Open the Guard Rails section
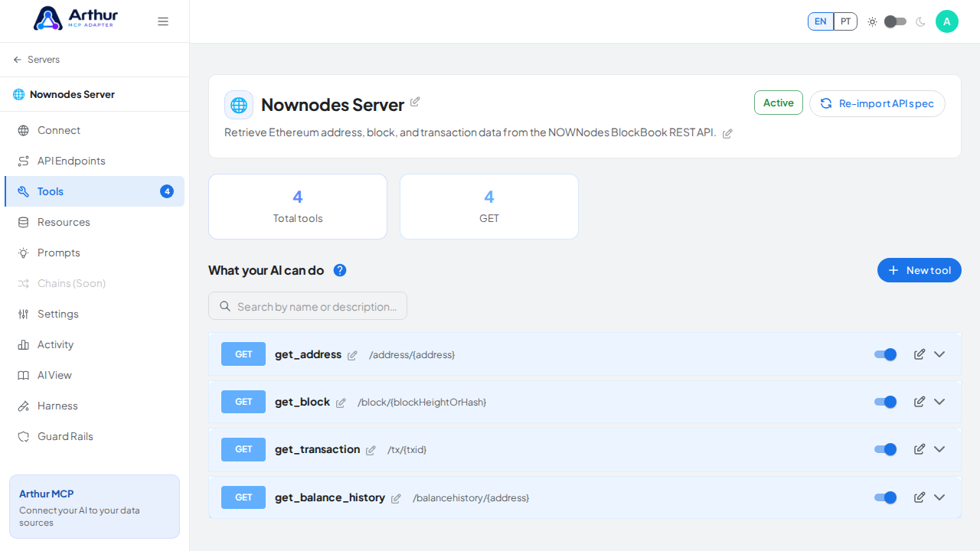This screenshot has height=551, width=980. point(94,436)
